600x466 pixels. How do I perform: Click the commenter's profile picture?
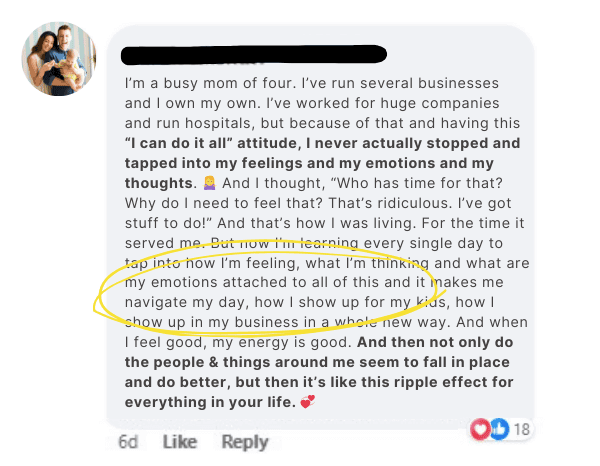click(60, 59)
